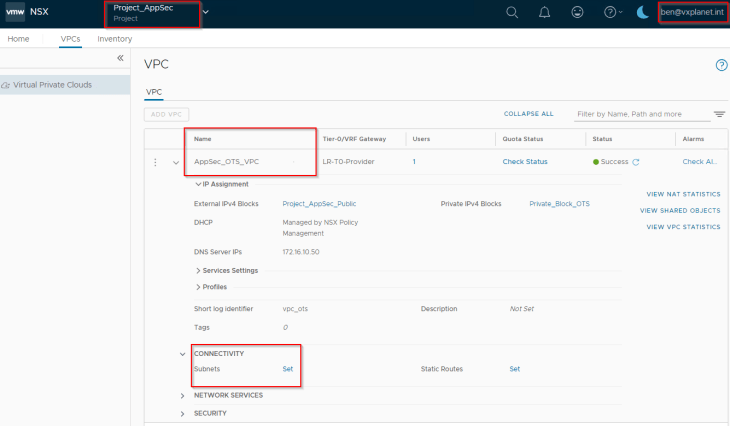Screen dimensions: 730x426
Task: Open user menu ben@vxplanet.int
Action: (692, 12)
